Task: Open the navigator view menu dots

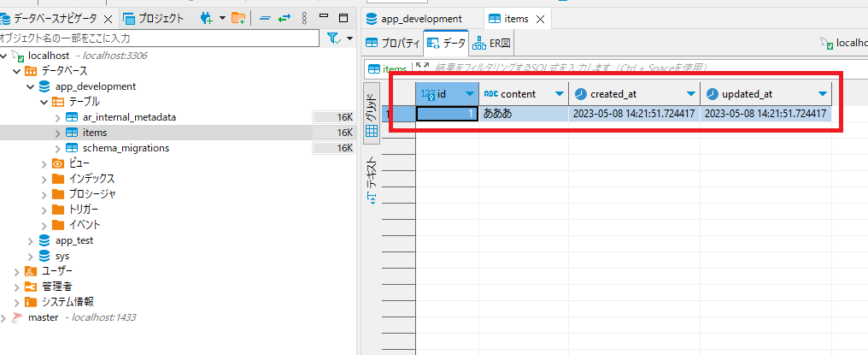Action: pos(304,18)
